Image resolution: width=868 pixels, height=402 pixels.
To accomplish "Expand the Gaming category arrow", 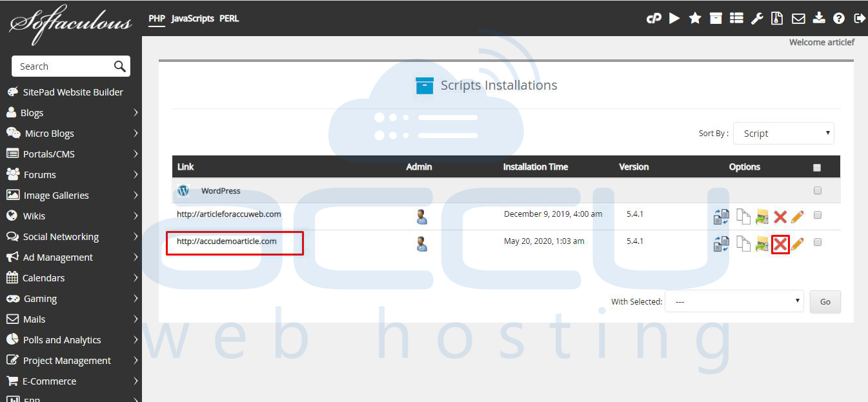I will tap(136, 298).
